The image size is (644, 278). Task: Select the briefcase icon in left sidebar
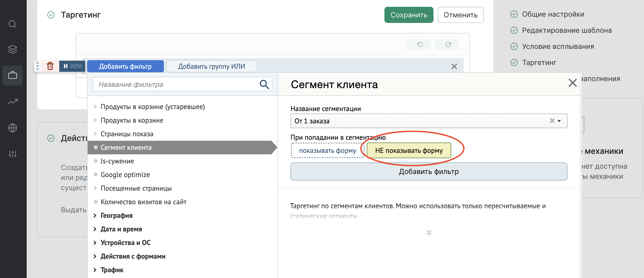click(12, 75)
